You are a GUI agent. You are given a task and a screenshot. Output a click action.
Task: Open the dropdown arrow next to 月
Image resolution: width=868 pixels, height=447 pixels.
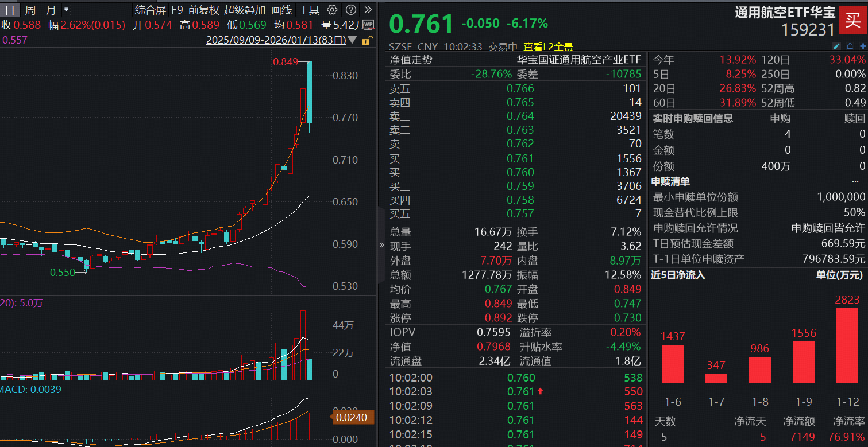click(65, 10)
